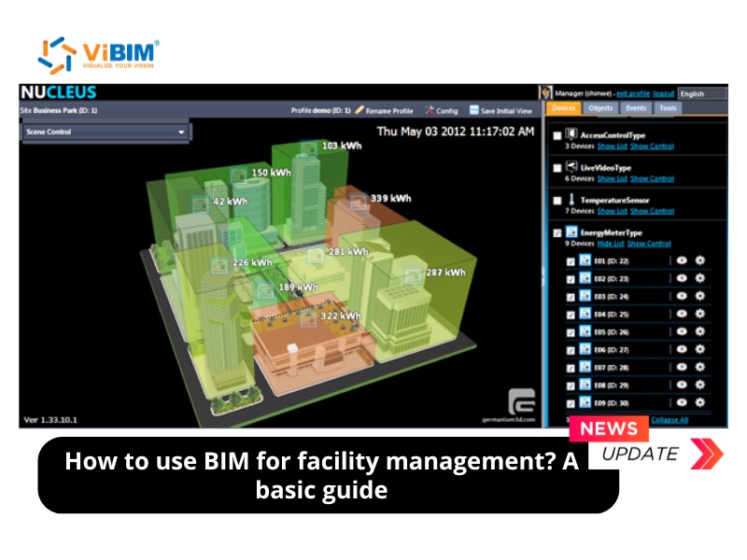Show Control for LiveVideoType
This screenshot has height=560, width=747.
652,178
